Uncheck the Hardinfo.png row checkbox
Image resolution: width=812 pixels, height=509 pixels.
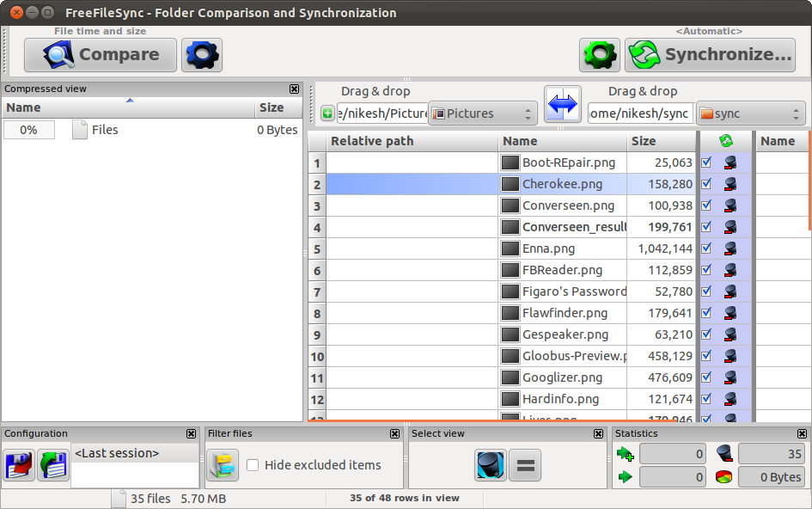(706, 399)
